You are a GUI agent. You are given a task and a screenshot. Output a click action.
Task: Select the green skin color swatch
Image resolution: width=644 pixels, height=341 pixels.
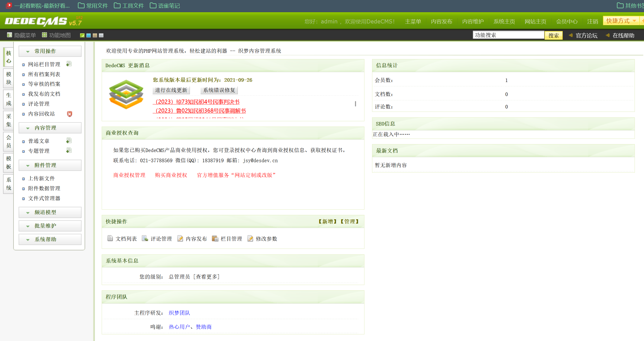[82, 35]
